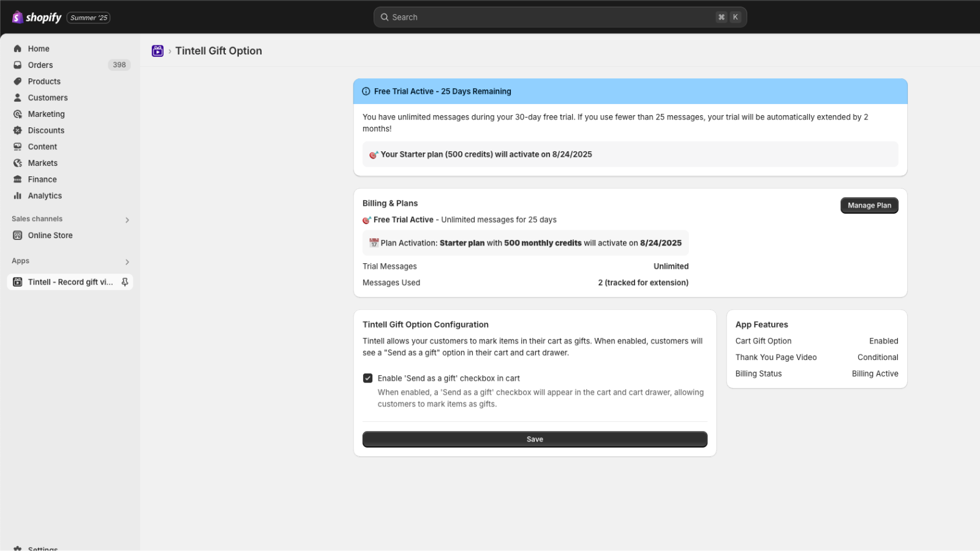Viewport: 980px width, 551px height.
Task: Select the Discounts tag icon
Action: (17, 130)
